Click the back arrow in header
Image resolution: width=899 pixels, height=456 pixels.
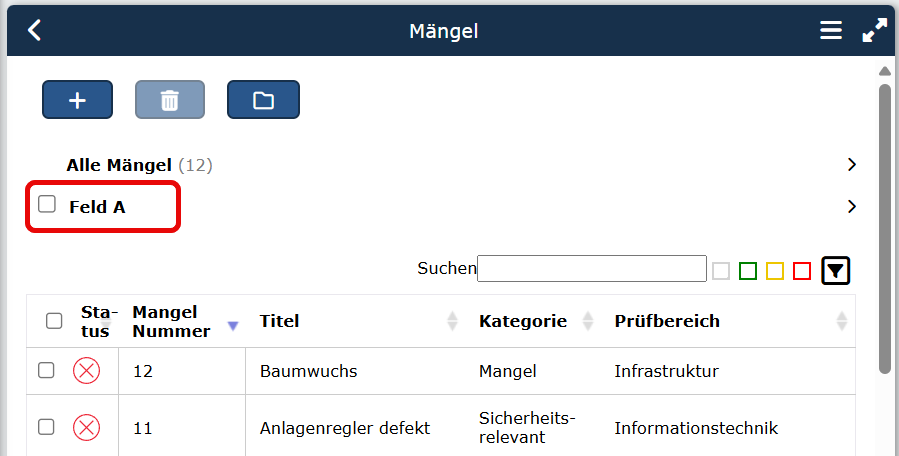[x=34, y=30]
